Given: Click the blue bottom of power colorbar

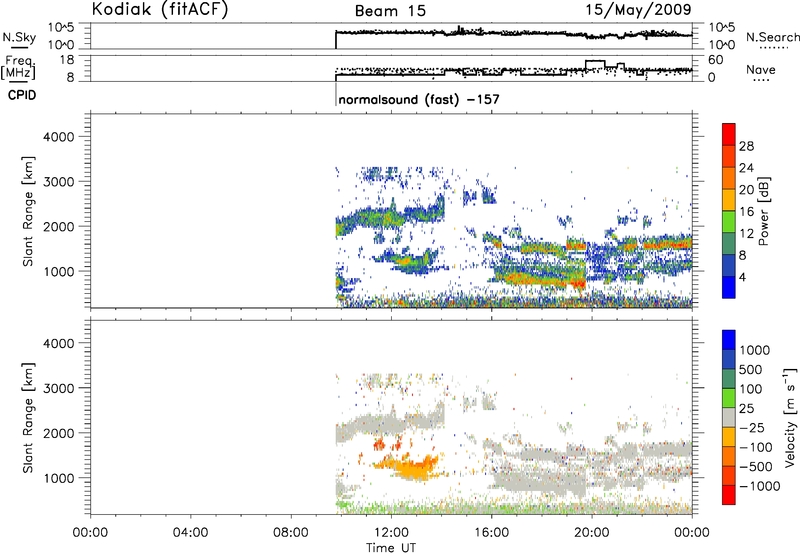Looking at the screenshot, I should (x=729, y=287).
